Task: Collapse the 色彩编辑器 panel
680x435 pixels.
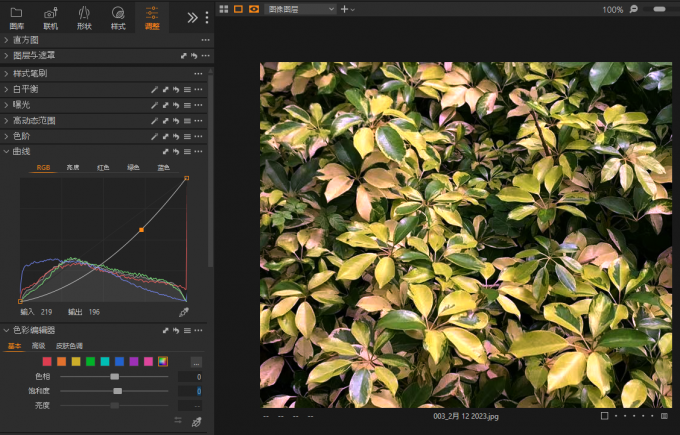Action: point(6,330)
